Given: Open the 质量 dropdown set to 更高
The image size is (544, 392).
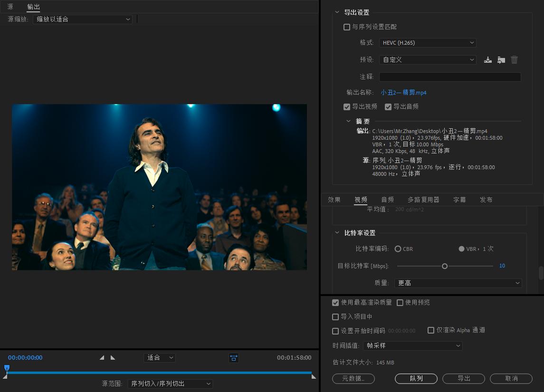Looking at the screenshot, I should (x=458, y=283).
